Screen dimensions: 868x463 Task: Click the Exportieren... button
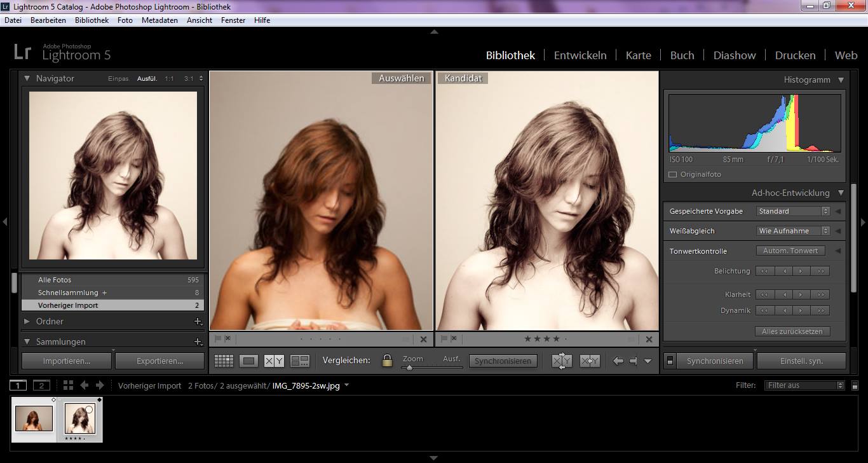160,361
